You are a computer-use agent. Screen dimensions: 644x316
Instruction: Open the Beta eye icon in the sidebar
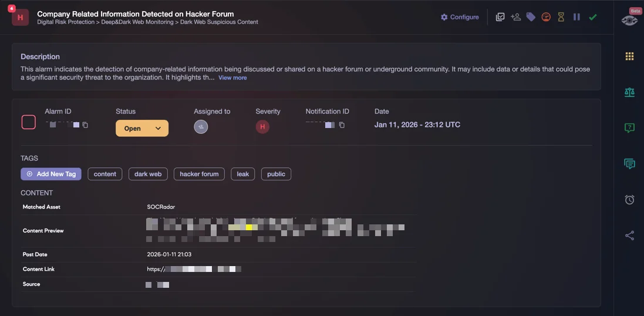(629, 20)
